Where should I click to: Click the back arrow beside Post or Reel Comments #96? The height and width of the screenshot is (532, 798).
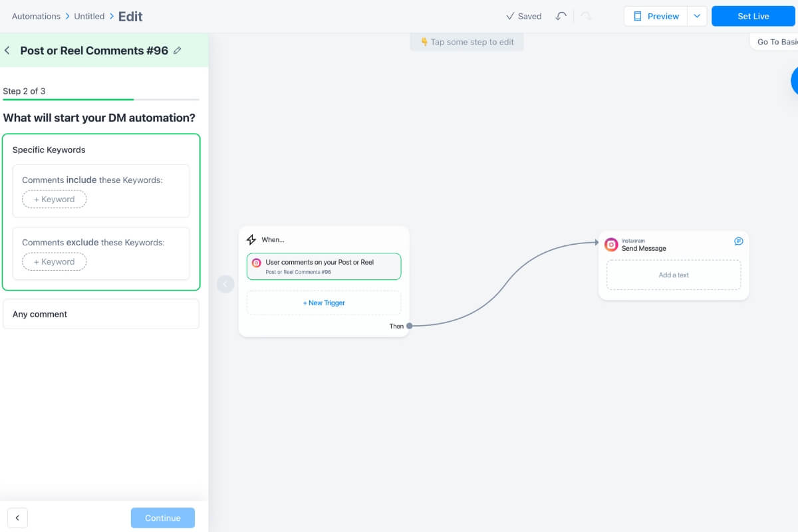[x=7, y=50]
